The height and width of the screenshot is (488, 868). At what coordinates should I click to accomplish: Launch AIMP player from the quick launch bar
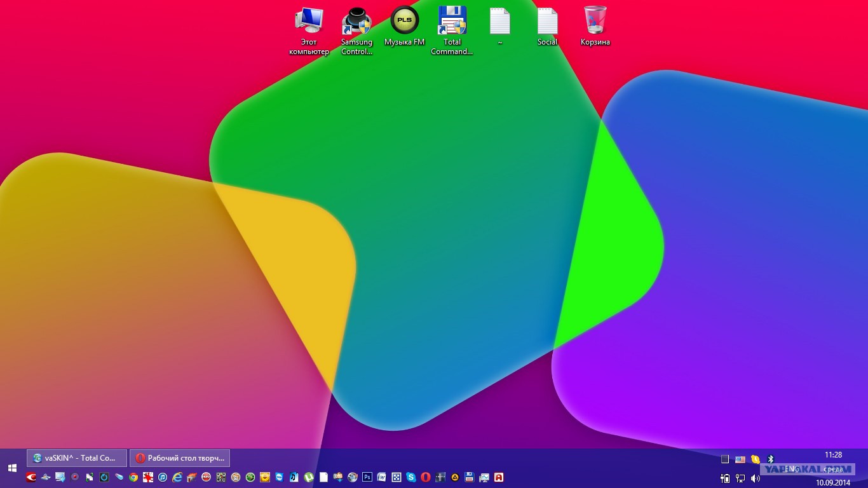click(455, 477)
